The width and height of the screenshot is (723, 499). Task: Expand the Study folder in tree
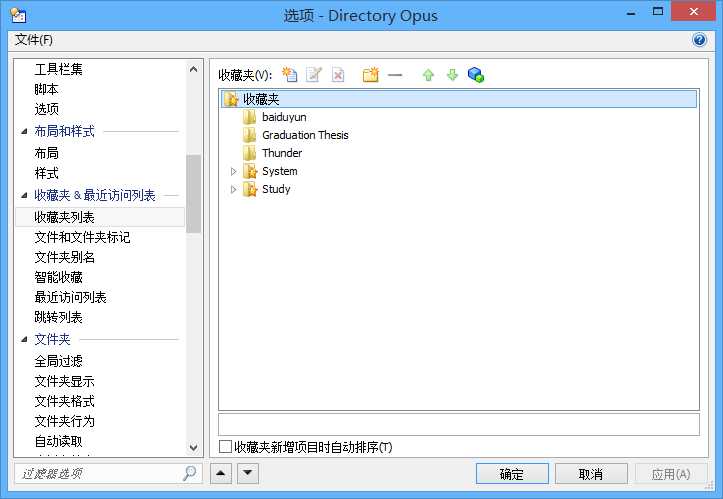[x=233, y=190]
